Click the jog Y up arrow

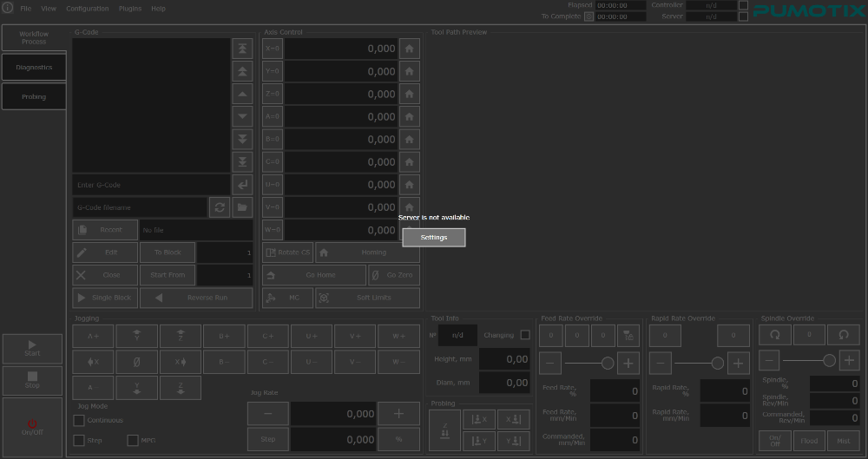point(137,336)
